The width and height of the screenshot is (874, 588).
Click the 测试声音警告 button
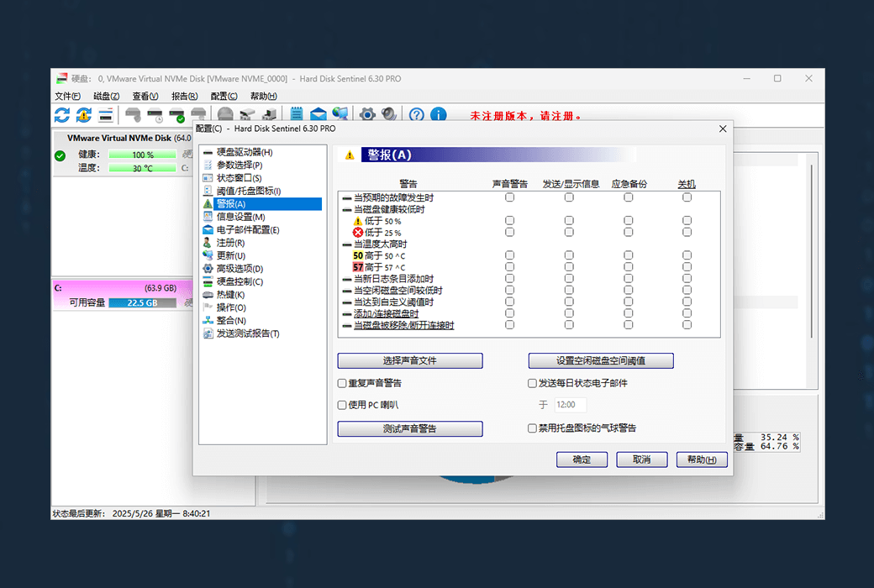pos(410,428)
